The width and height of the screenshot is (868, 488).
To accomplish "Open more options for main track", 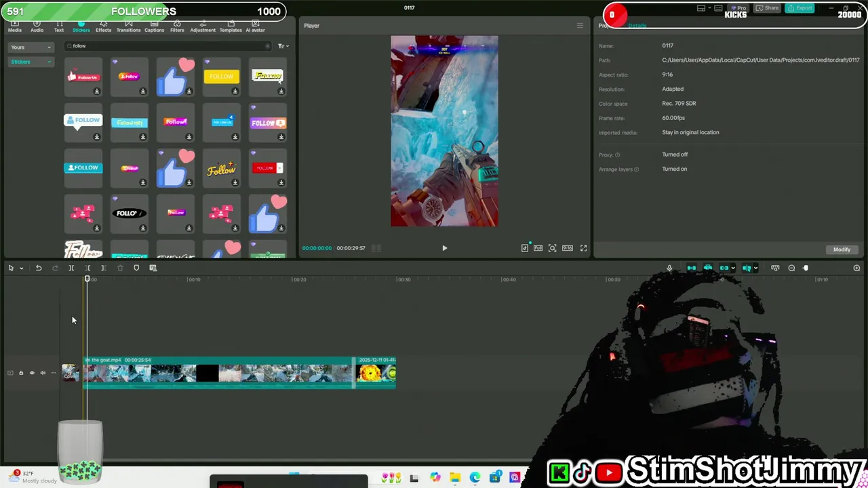I will 54,373.
